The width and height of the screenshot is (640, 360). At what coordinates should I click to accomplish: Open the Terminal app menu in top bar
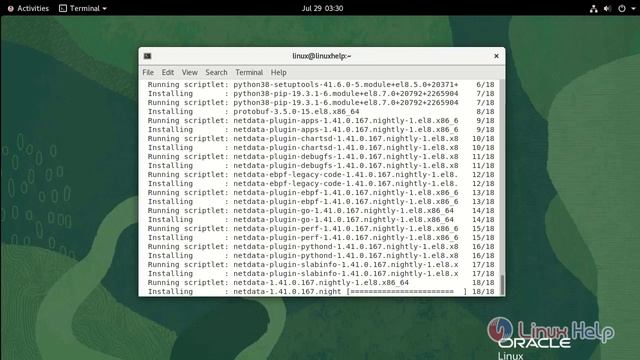point(83,8)
